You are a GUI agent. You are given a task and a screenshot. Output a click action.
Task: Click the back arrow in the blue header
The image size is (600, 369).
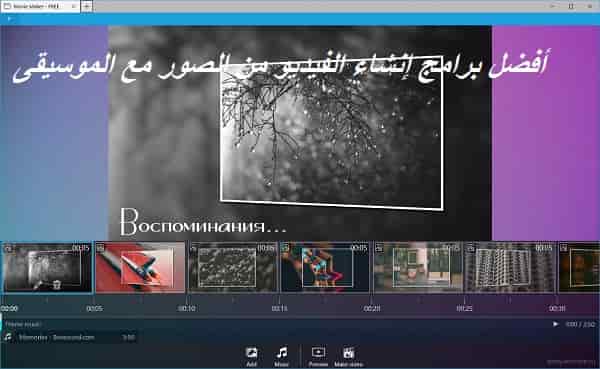tap(10, 19)
